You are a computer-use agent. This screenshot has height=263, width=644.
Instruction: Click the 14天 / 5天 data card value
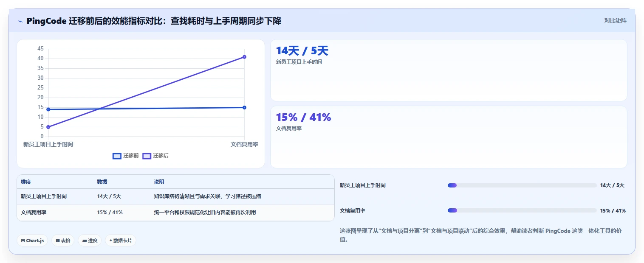[x=302, y=51]
